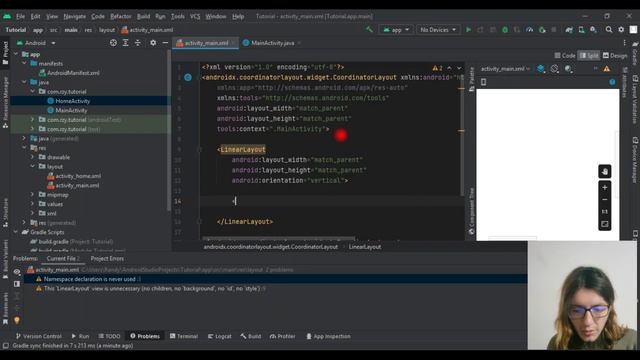Open App Inspection tool window
This screenshot has width=640, height=360.
[328, 336]
